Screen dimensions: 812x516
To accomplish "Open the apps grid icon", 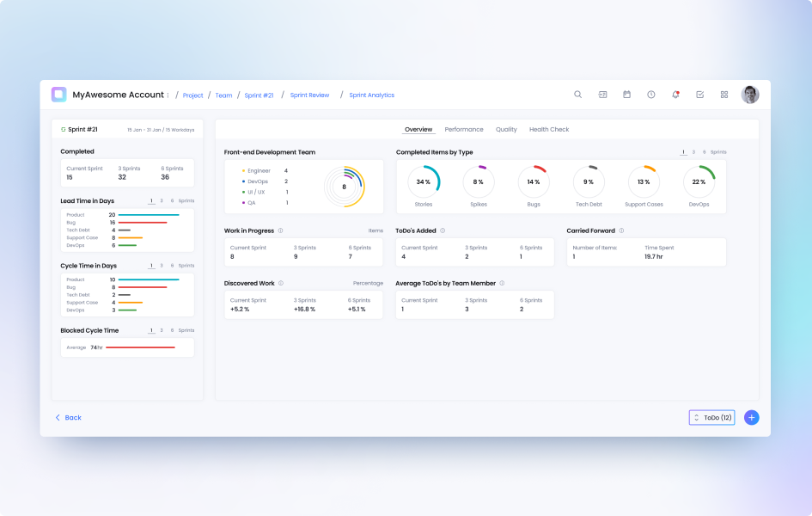I will coord(724,95).
